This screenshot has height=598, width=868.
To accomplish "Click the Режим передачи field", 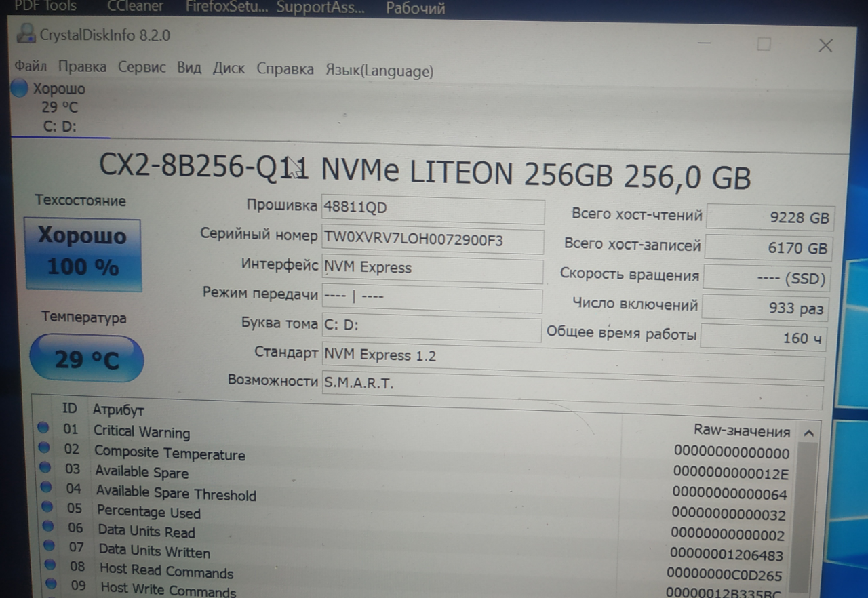I will tap(432, 299).
